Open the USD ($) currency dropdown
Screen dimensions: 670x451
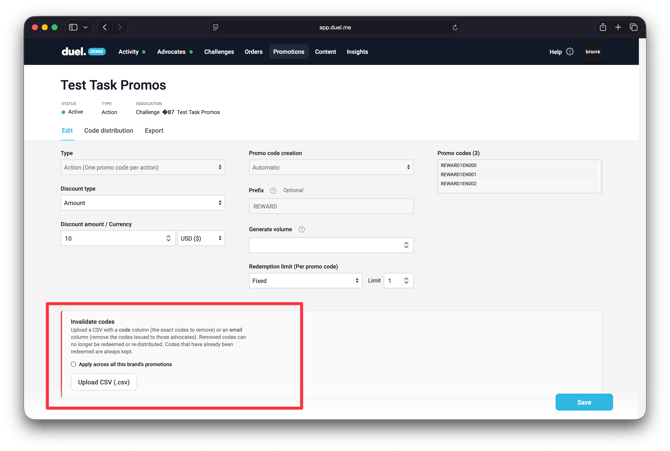tap(201, 238)
